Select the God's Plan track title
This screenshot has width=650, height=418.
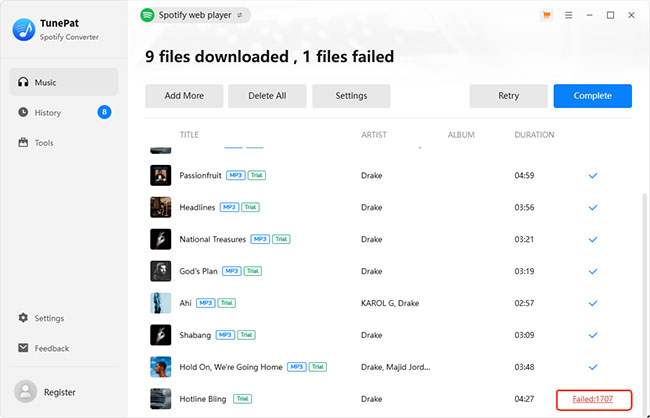click(x=198, y=271)
